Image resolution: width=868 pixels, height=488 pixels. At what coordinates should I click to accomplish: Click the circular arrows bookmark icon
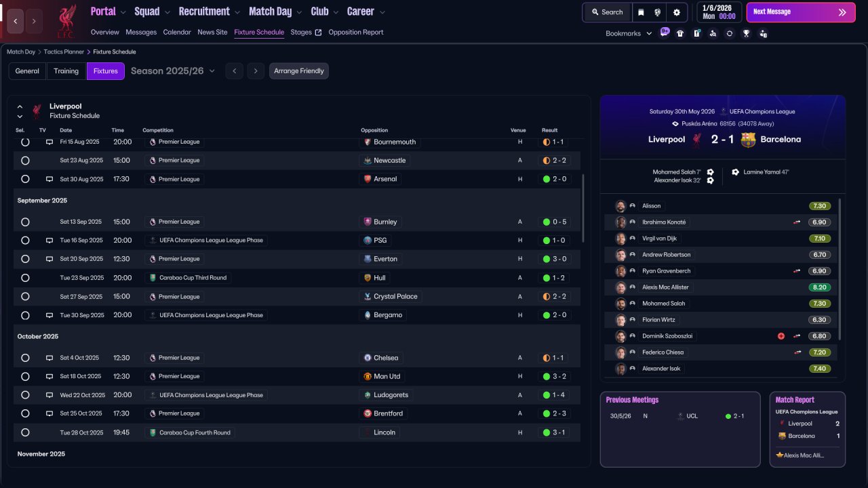[x=730, y=33]
